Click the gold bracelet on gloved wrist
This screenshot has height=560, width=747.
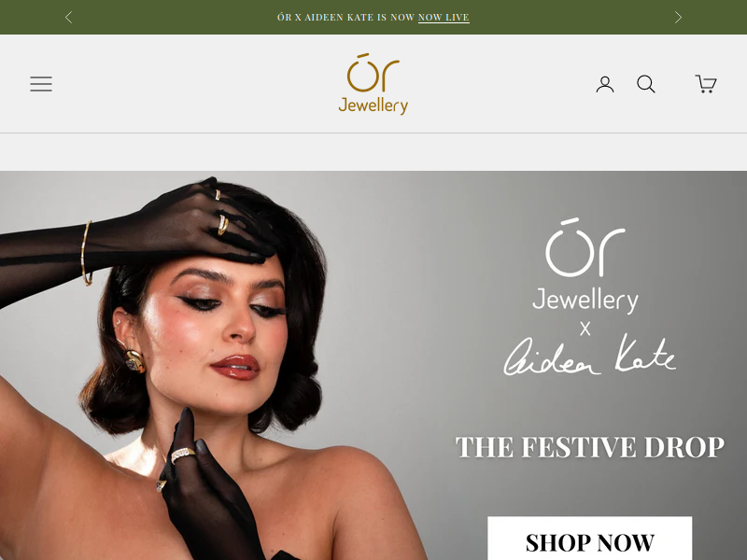click(87, 253)
